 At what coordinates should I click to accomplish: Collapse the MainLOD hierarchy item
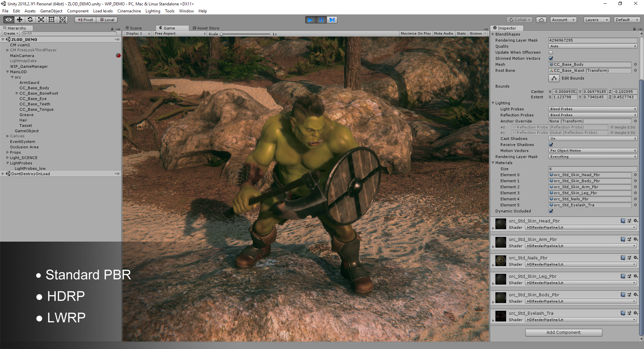coord(8,72)
